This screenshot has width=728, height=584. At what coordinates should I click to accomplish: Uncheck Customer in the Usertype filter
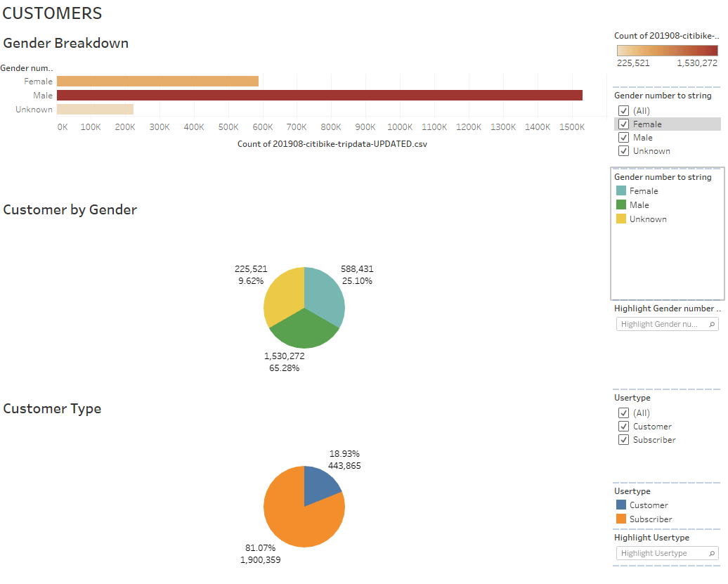[x=623, y=426]
